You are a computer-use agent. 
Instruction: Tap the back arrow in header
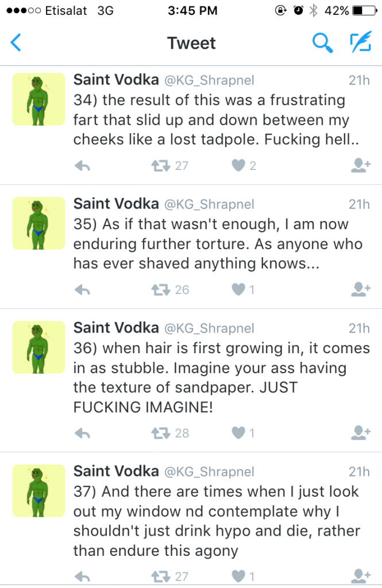16,42
